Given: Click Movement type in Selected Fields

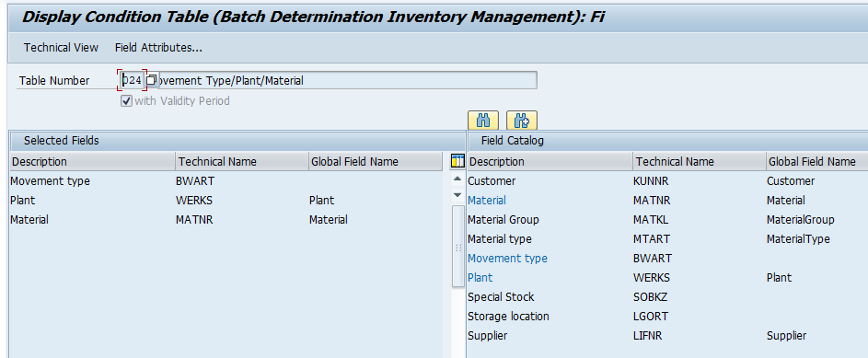Looking at the screenshot, I should click(x=50, y=181).
